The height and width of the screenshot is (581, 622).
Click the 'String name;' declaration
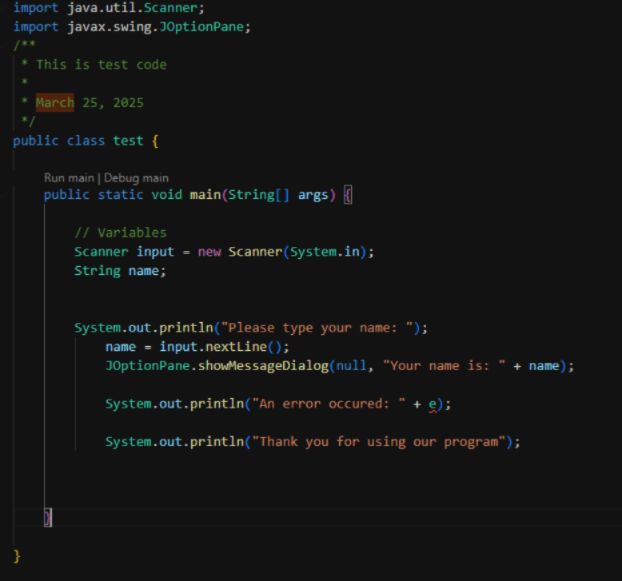tap(120, 271)
